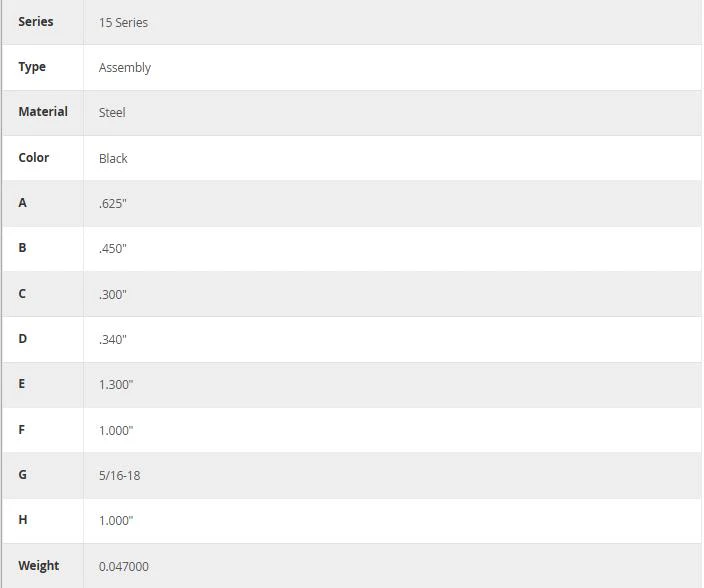Click the Material label
This screenshot has width=704, height=588.
point(43,111)
